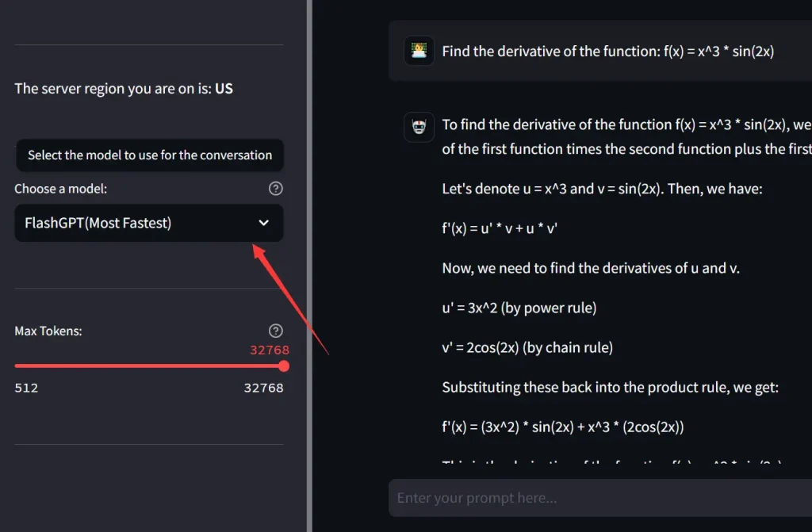This screenshot has width=812, height=532.
Task: Click the red 32768 value above slider handle
Action: (270, 350)
